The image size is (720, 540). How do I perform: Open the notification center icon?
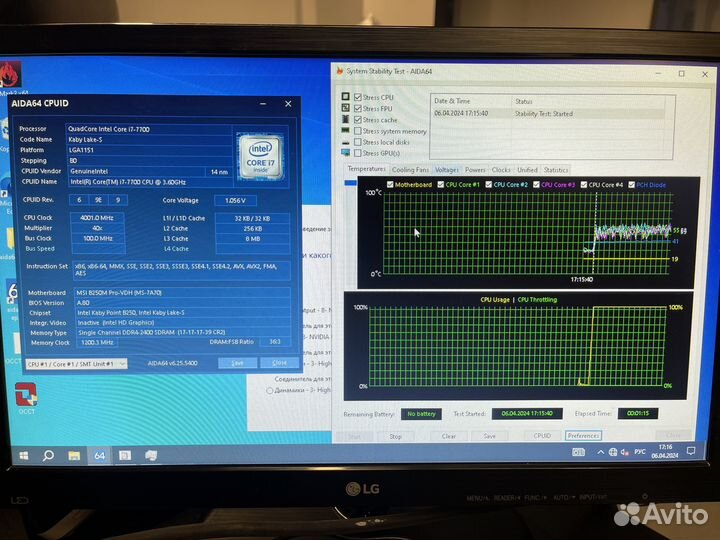[x=691, y=451]
